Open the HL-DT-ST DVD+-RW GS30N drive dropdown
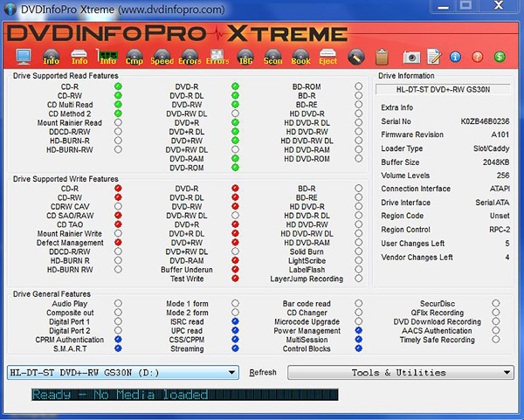Viewport: 524px width, 420px height. [x=123, y=373]
